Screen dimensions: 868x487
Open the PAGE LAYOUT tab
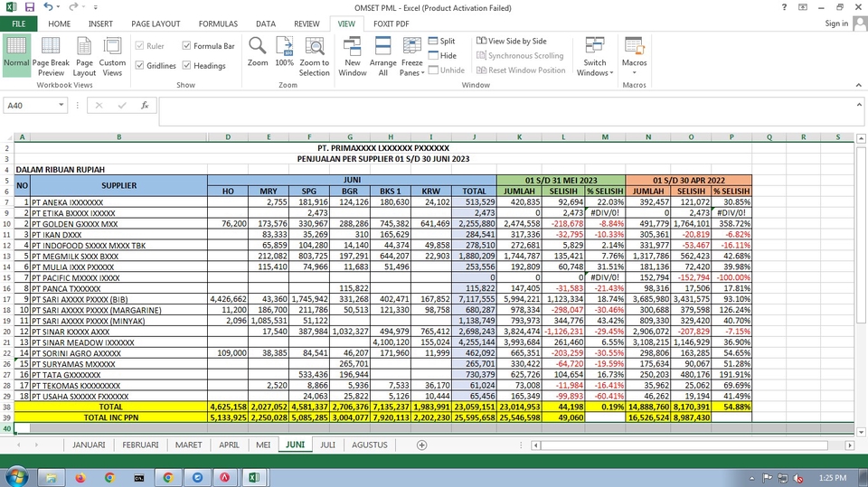coord(156,23)
